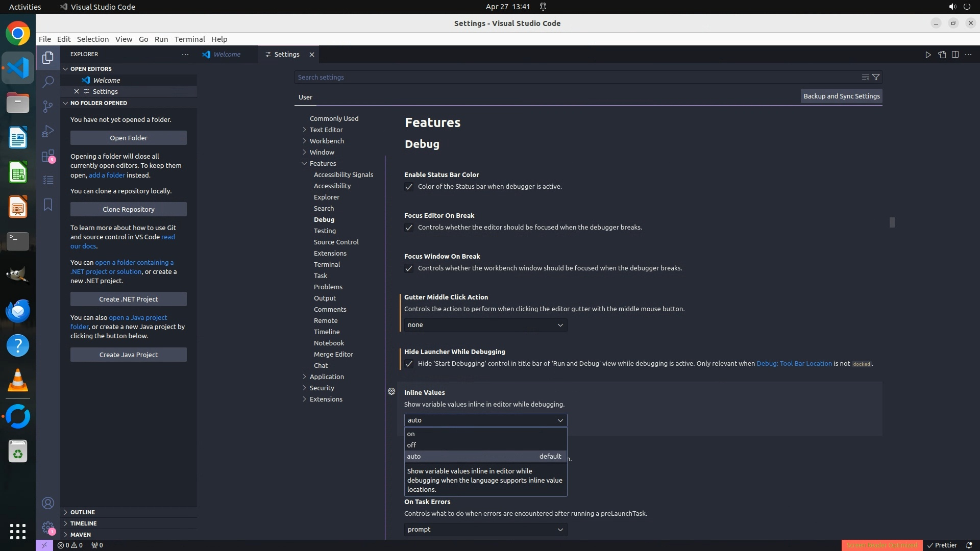The height and width of the screenshot is (551, 980).
Task: Switch to the Welcome tab
Action: (227, 55)
